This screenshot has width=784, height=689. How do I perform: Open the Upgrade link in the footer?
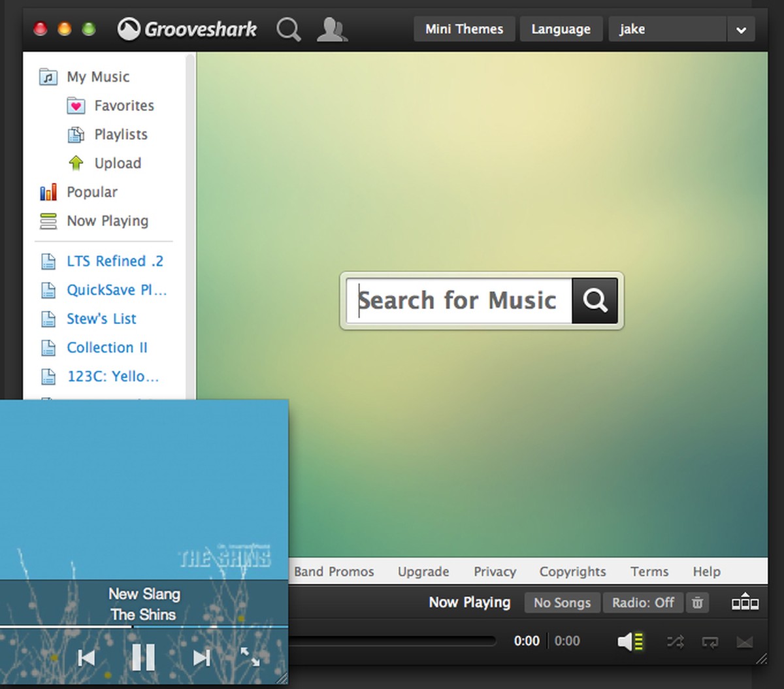click(423, 571)
